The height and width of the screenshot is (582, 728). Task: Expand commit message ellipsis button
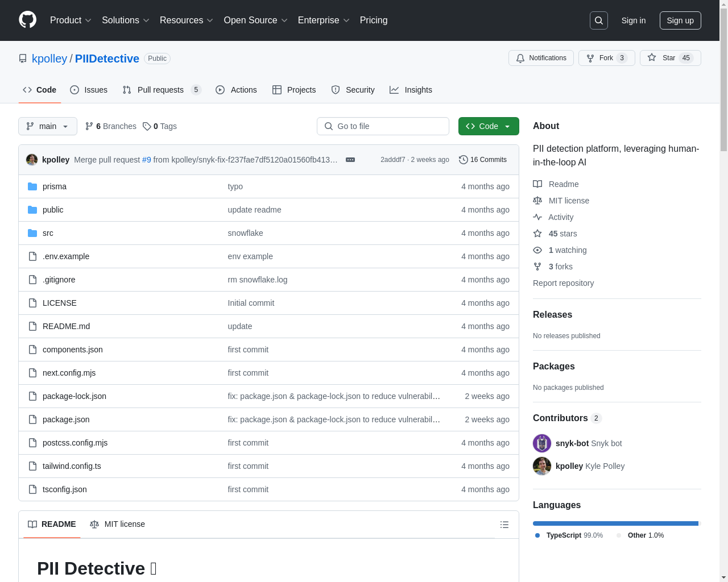pyautogui.click(x=350, y=160)
